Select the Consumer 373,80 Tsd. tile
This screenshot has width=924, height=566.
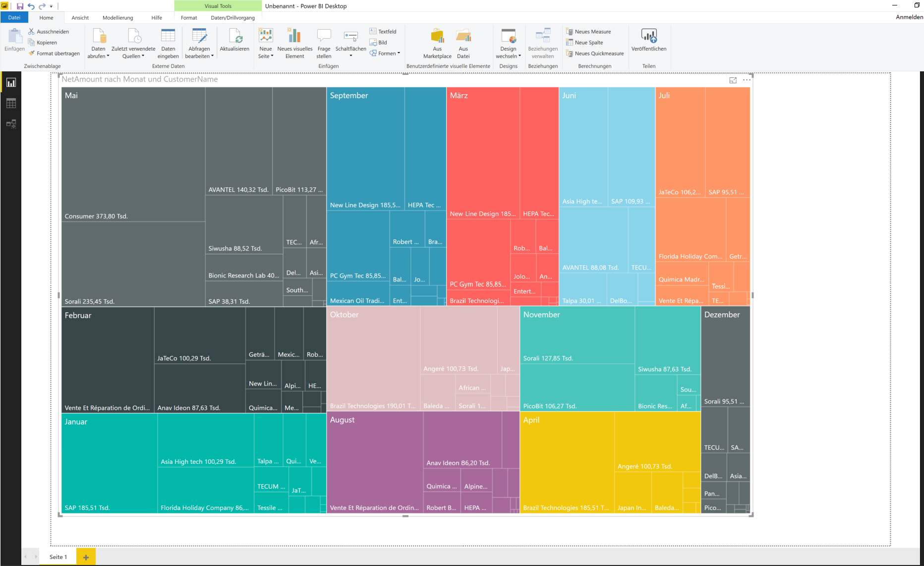tap(133, 155)
